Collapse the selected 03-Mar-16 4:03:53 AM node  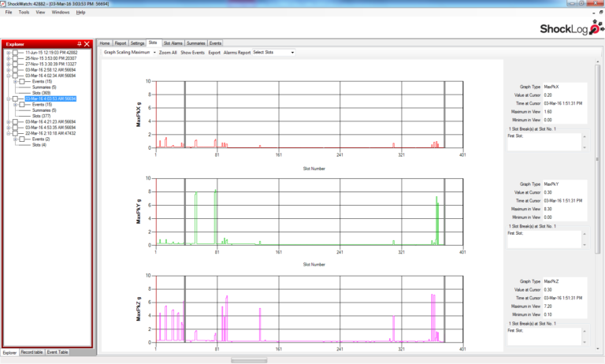[8, 98]
